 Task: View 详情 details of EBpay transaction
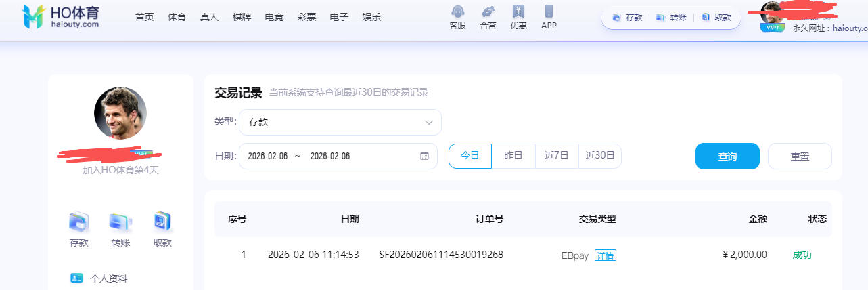coord(606,255)
